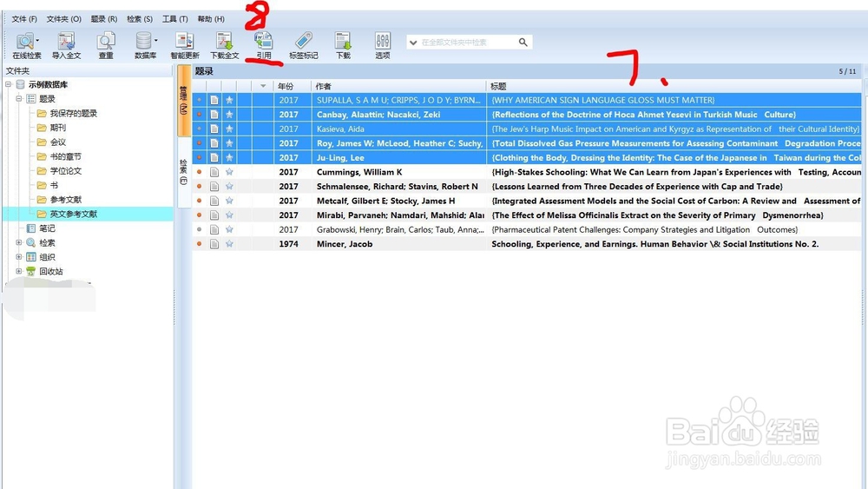Open the 在线检索 online search tool
The width and height of the screenshot is (868, 489).
tap(25, 45)
